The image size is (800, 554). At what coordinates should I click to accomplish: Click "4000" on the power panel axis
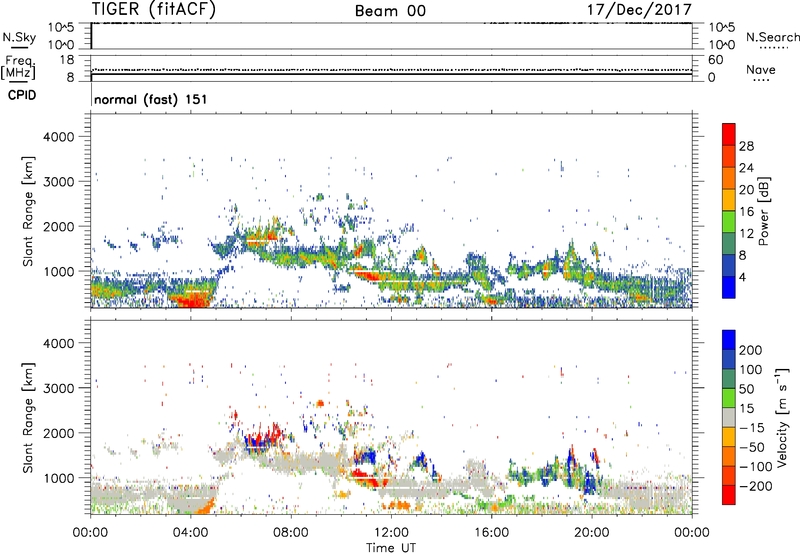click(59, 137)
